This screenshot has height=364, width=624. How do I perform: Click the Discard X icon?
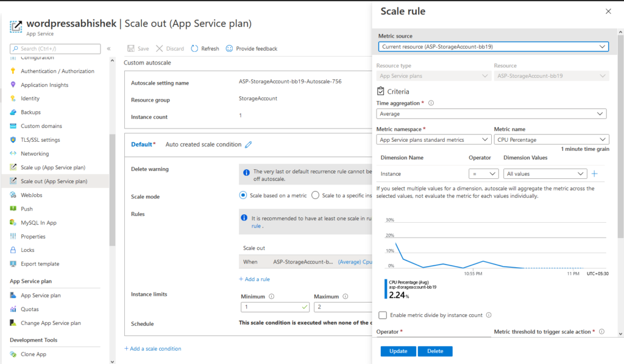159,49
